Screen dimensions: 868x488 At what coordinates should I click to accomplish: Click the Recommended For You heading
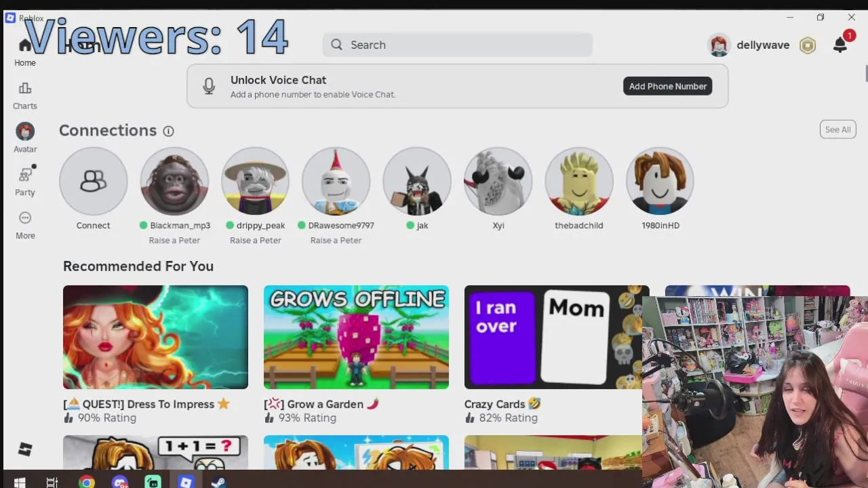tap(138, 266)
